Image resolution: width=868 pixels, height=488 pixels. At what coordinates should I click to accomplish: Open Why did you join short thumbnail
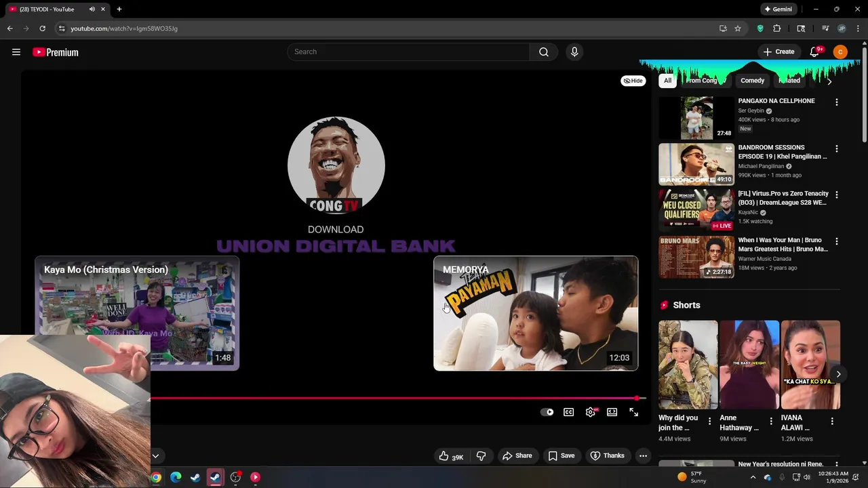tap(688, 365)
